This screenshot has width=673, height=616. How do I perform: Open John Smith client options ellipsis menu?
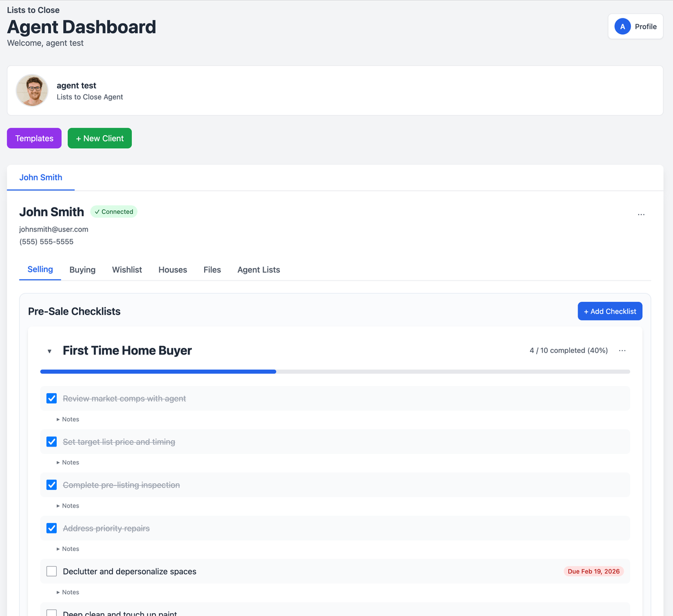(641, 214)
